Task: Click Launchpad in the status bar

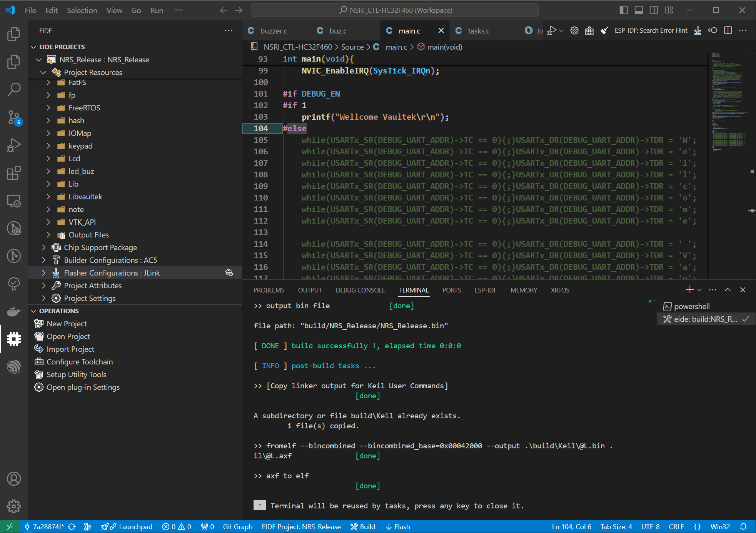Action: click(x=127, y=526)
